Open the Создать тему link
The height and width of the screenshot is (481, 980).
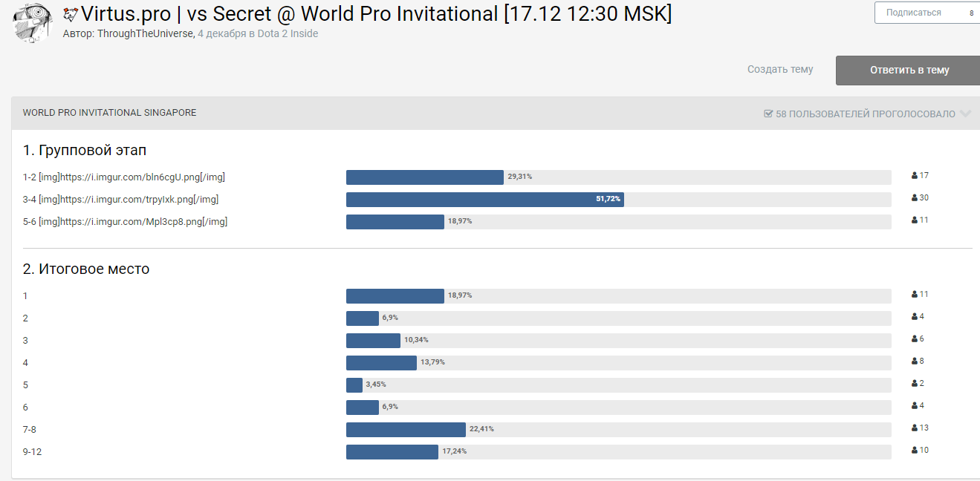(x=780, y=70)
